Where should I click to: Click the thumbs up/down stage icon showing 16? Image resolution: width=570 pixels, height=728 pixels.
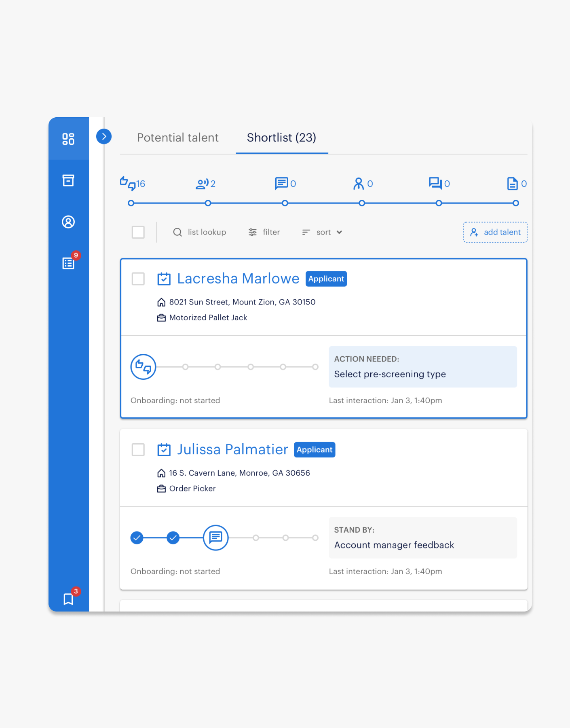(128, 184)
